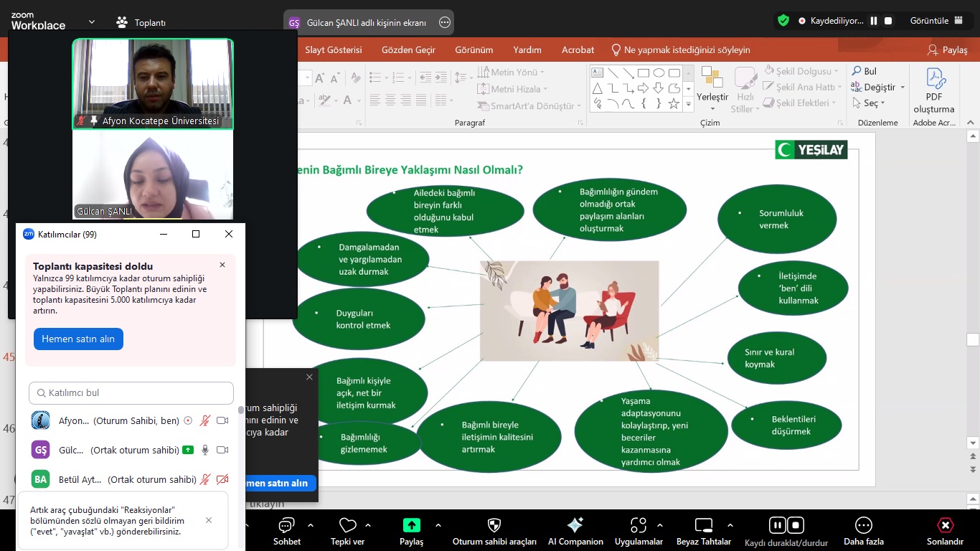Viewport: 980px width, 551px height.
Task: Toggle own microphone in Afyon... row
Action: click(x=205, y=420)
